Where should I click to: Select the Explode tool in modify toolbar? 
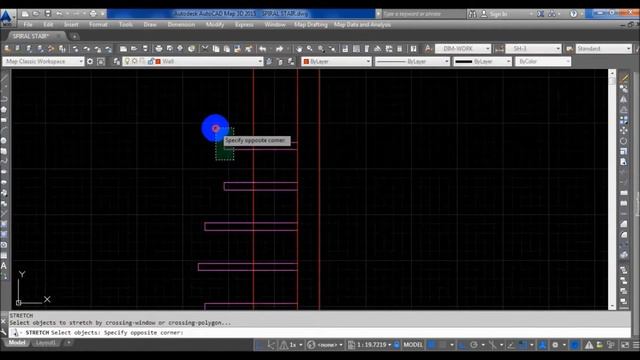[624, 255]
